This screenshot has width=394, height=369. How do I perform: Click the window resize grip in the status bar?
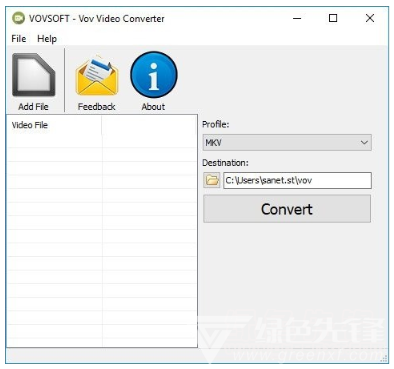click(384, 359)
